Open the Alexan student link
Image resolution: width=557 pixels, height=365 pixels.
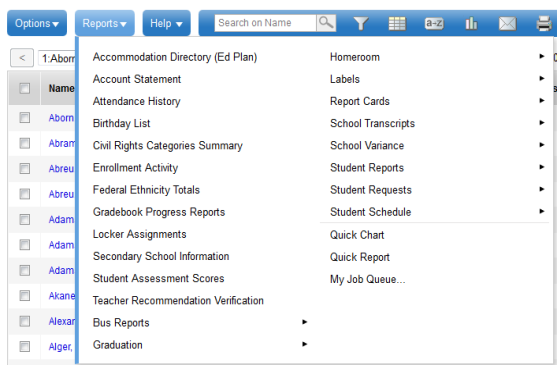[62, 321]
